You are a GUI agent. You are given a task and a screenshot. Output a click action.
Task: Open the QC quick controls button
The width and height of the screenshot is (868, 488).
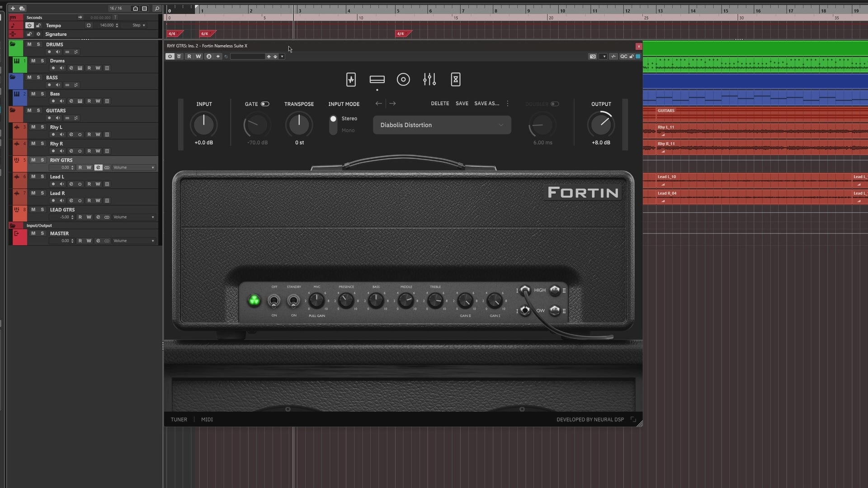point(623,56)
